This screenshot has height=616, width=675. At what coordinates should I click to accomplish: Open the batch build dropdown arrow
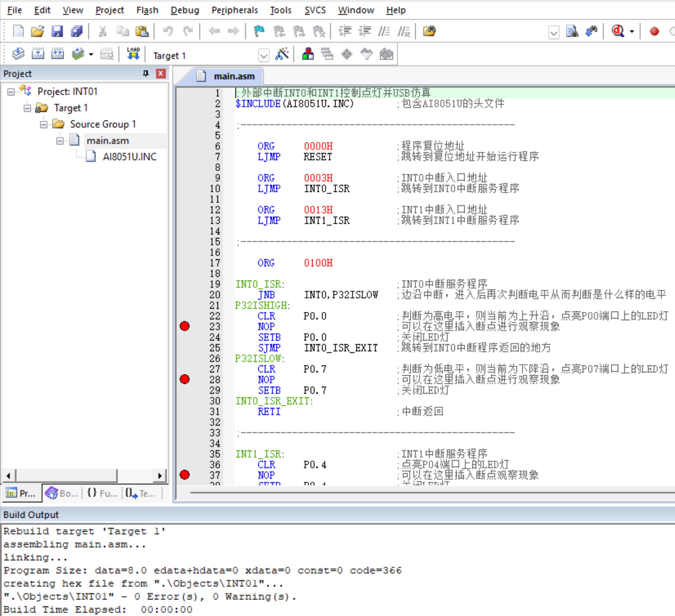coord(91,54)
